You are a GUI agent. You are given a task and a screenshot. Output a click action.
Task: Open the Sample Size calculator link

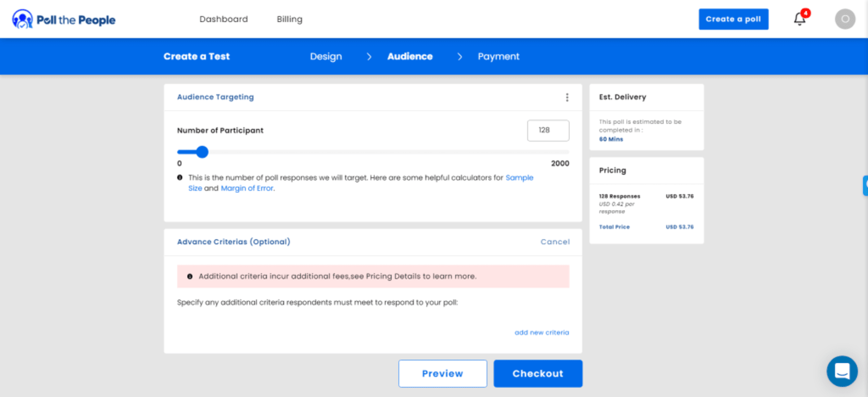[361, 183]
